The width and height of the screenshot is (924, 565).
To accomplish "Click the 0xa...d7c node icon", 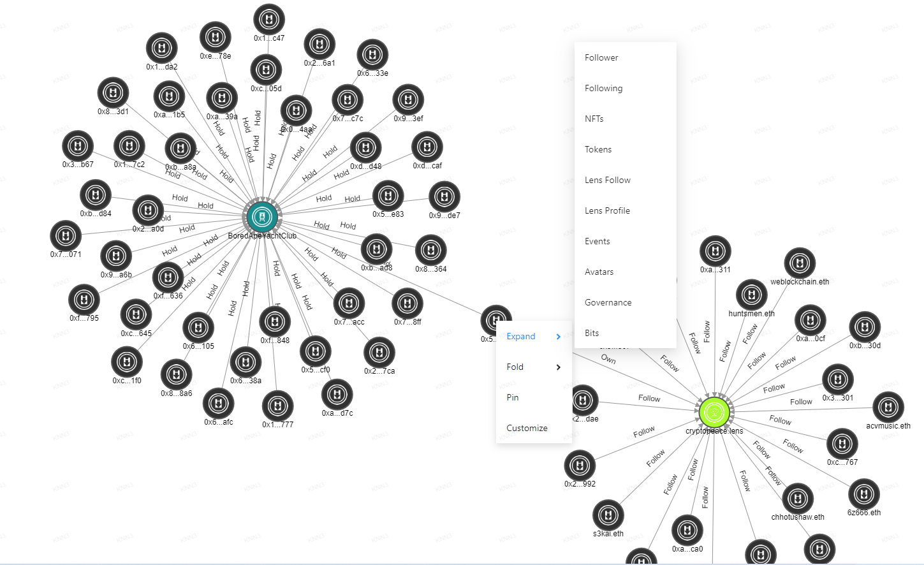I will point(337,395).
